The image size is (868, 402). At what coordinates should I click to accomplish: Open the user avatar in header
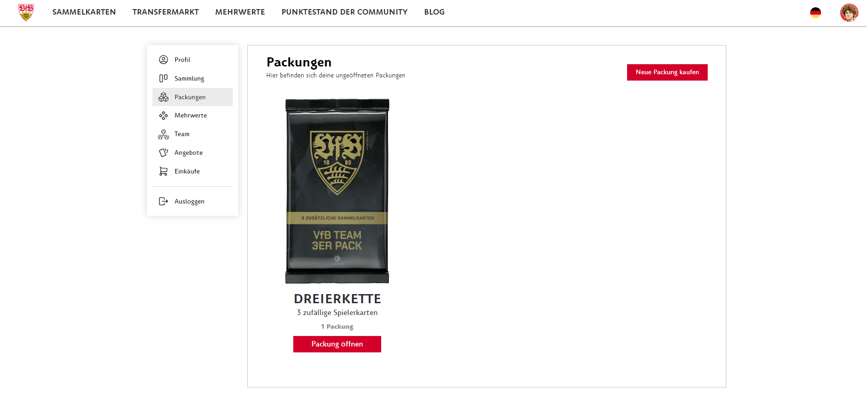click(849, 13)
